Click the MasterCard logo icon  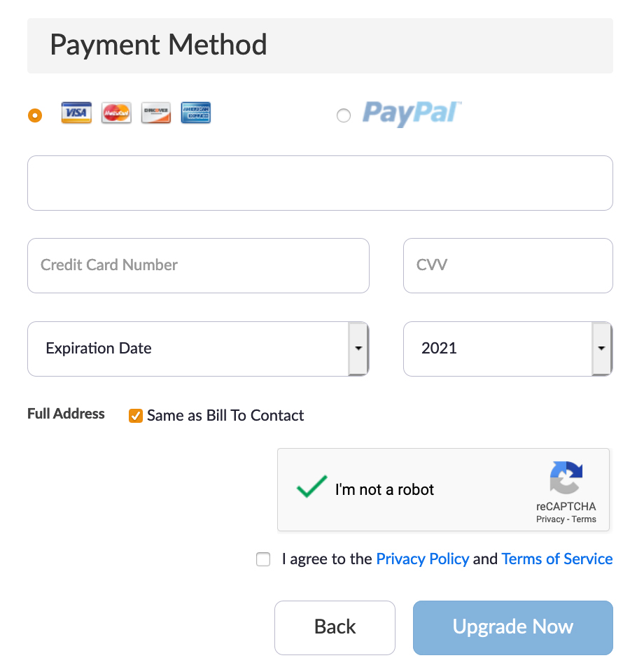(116, 113)
